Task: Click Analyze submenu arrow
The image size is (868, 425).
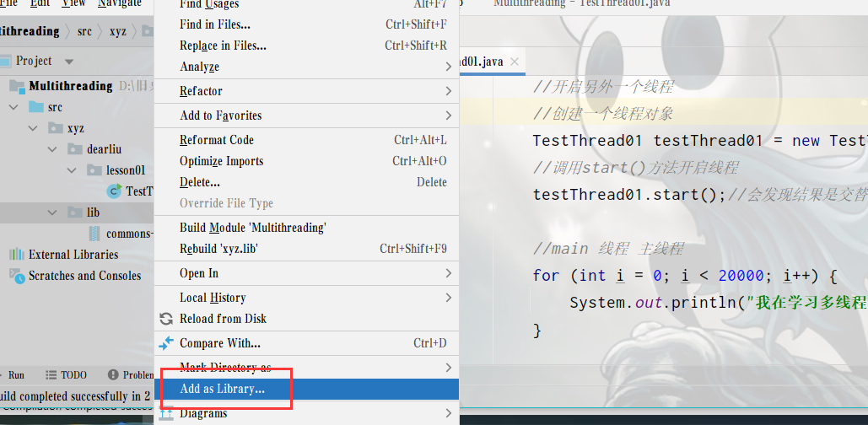Action: coord(449,67)
